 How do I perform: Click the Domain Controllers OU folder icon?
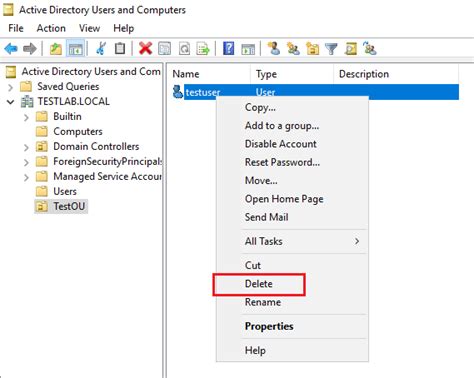tap(42, 146)
